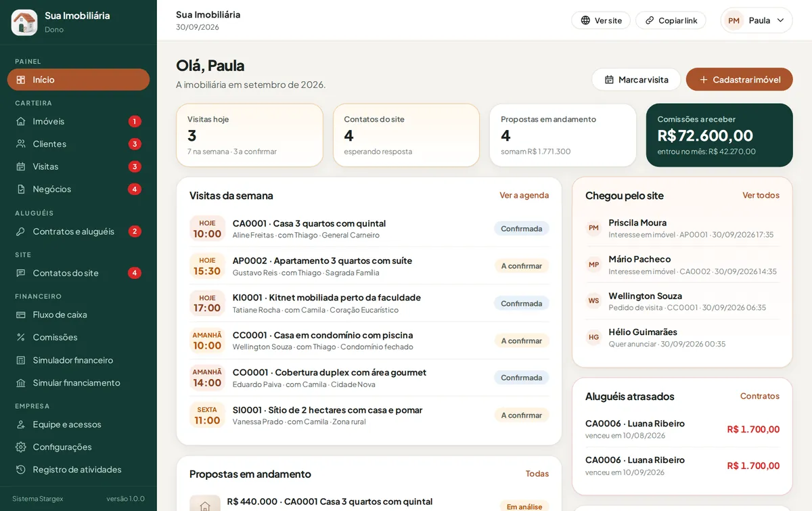Viewport: 812px width, 511px height.
Task: Open the Ver a agenda link
Action: coord(524,195)
